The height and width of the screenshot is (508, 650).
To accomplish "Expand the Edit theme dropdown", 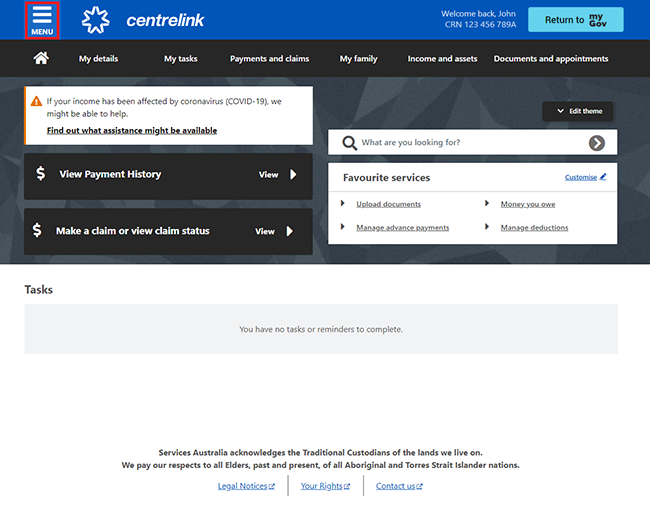I will point(578,111).
